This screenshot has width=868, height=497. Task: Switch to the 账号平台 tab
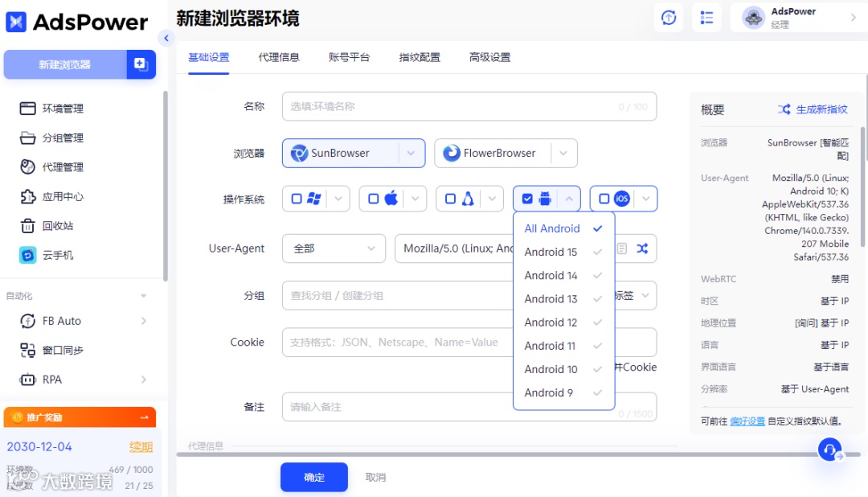tap(350, 57)
